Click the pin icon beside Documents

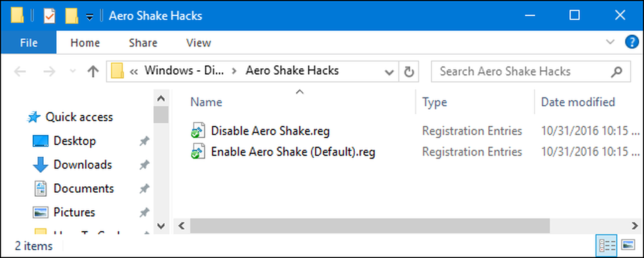[144, 189]
